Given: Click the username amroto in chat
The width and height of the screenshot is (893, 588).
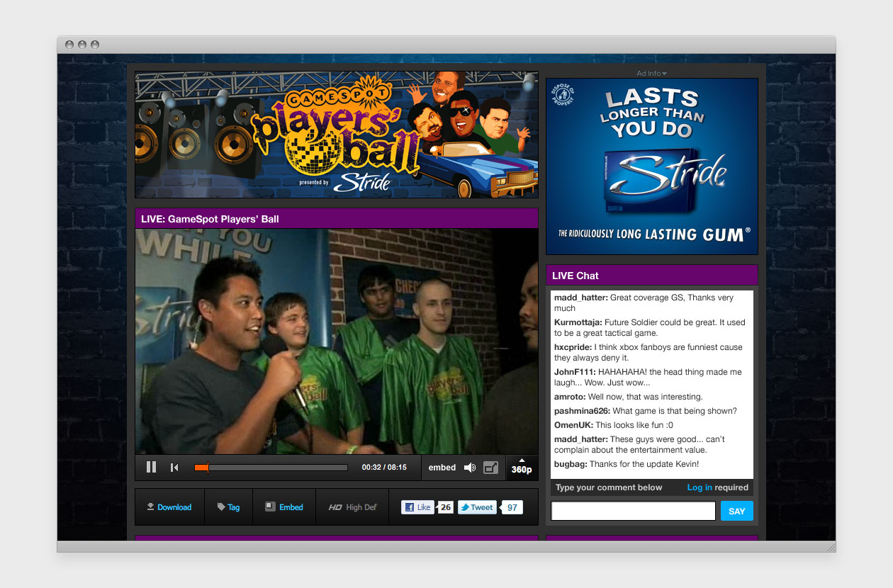Looking at the screenshot, I should 570,397.
